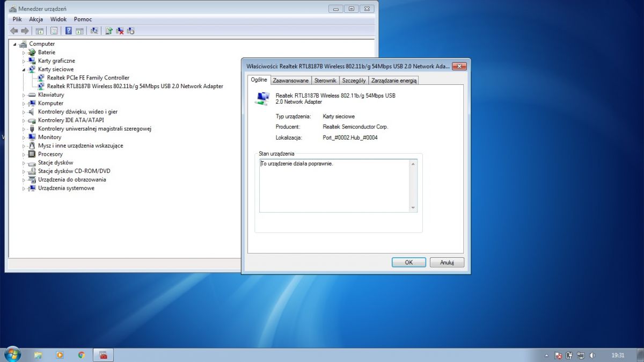Click the Show desktop strip
This screenshot has width=644, height=362.
(640, 355)
